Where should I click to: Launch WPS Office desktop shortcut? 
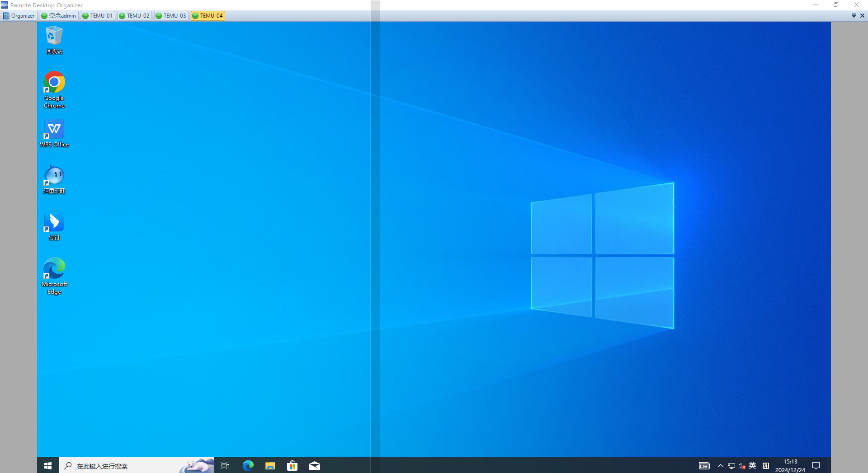click(x=54, y=133)
